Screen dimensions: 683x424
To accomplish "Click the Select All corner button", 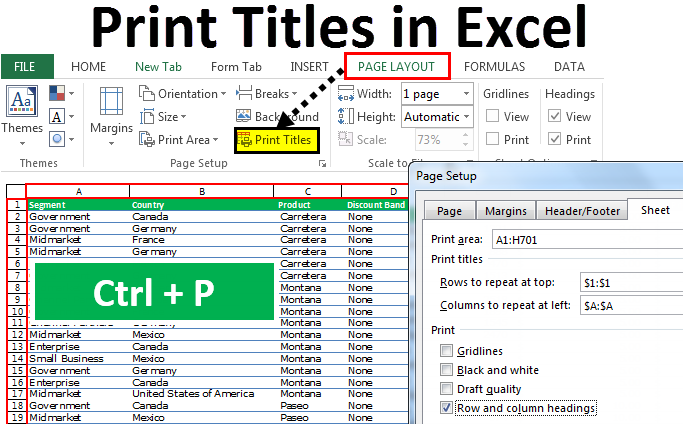I will [x=16, y=191].
